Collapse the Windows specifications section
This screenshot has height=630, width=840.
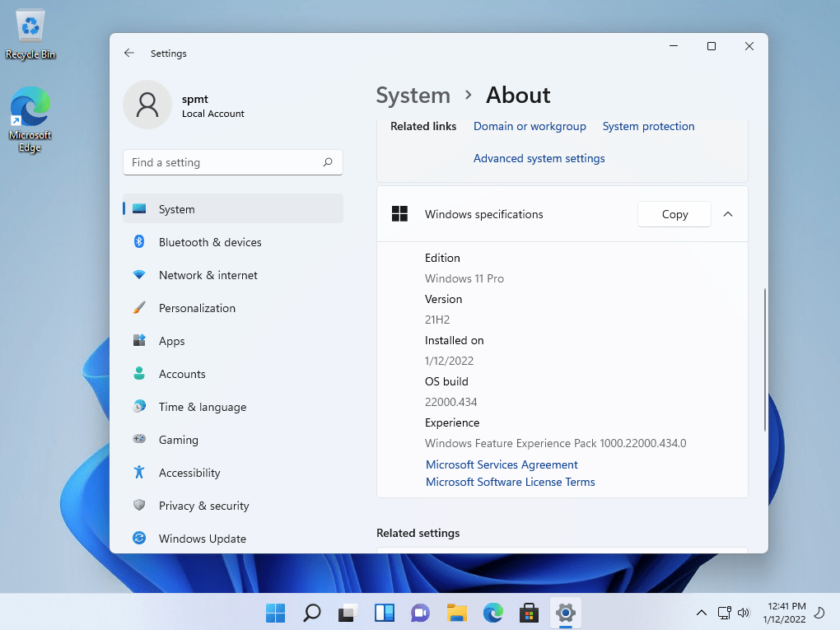click(727, 214)
